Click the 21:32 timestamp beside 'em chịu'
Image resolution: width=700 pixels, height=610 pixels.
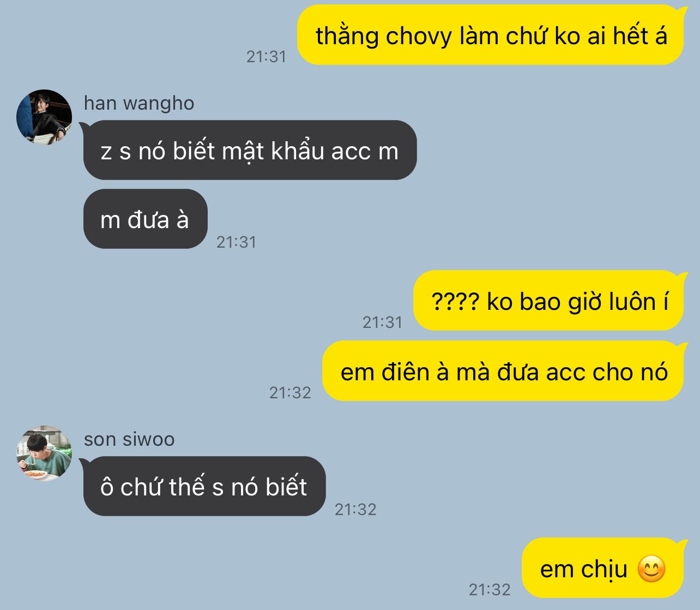coord(490,589)
